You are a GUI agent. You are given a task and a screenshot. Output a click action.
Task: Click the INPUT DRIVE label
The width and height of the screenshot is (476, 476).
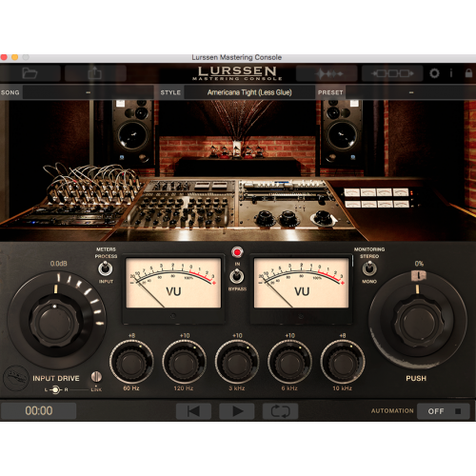pyautogui.click(x=56, y=378)
